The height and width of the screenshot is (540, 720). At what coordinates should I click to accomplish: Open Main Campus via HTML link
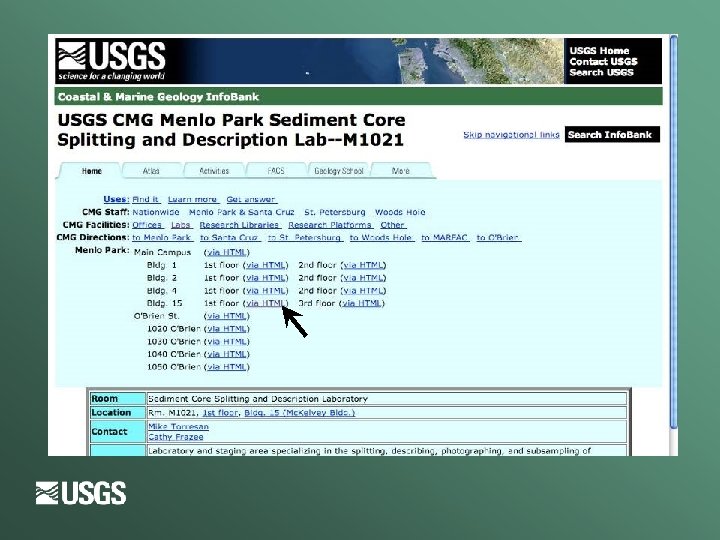coord(227,253)
